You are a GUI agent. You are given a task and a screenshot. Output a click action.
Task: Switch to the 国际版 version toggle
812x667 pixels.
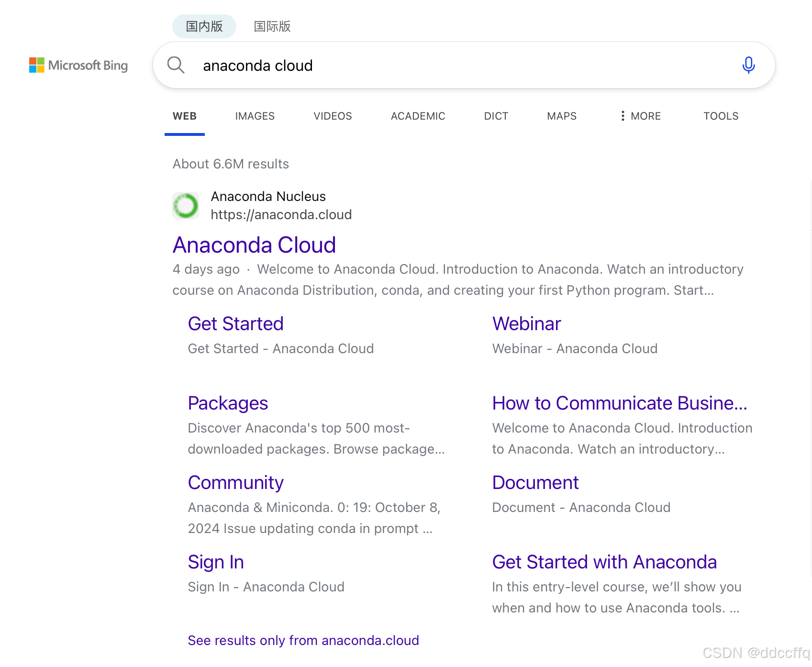tap(272, 26)
